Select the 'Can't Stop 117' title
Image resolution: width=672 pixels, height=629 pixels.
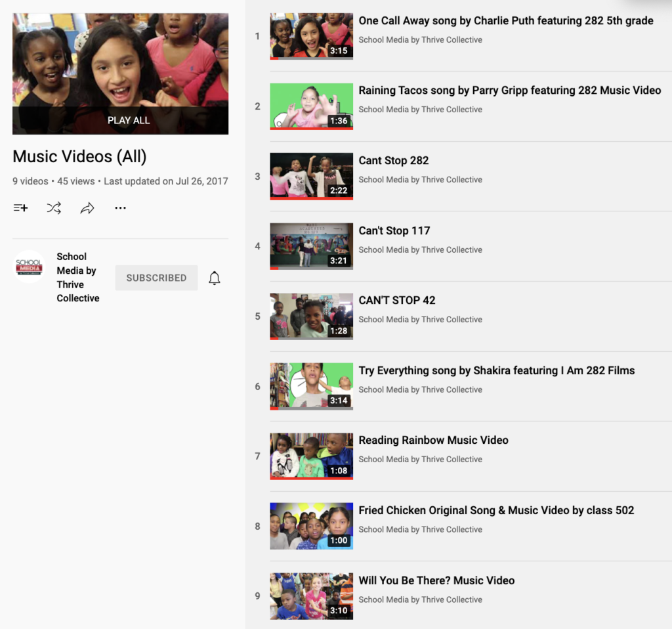(394, 230)
